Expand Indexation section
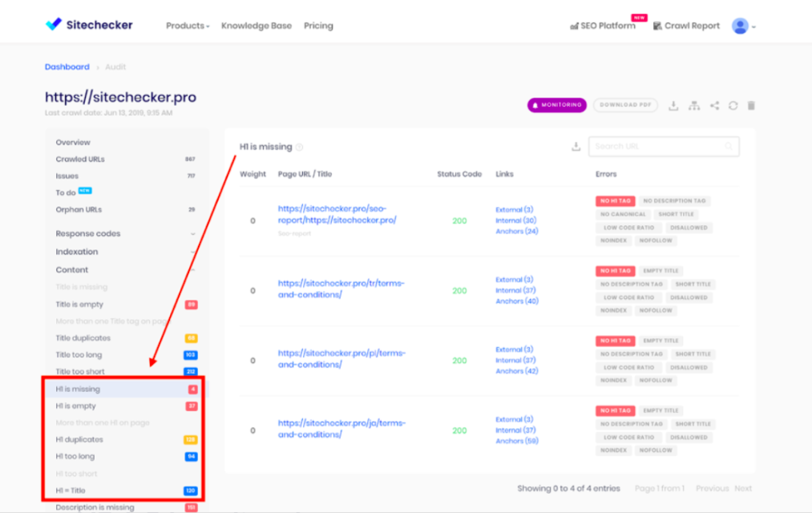812x513 pixels. [x=125, y=252]
